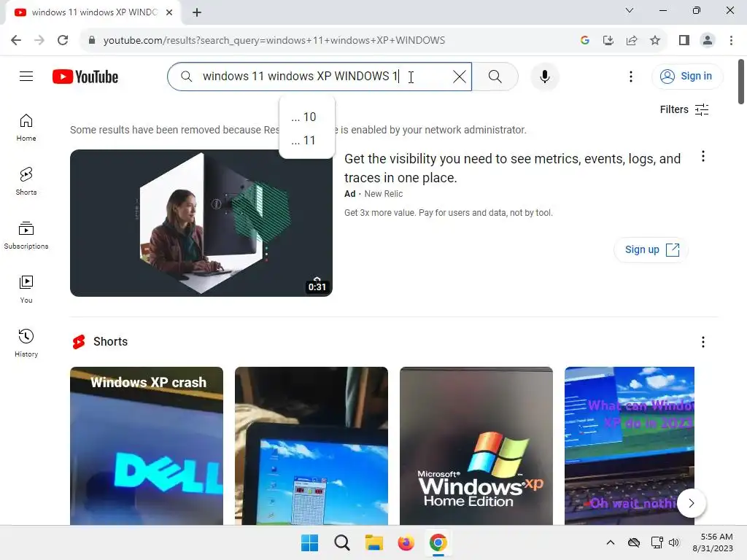The height and width of the screenshot is (560, 747).
Task: Click the New Relic advertiser name
Action: click(x=384, y=194)
